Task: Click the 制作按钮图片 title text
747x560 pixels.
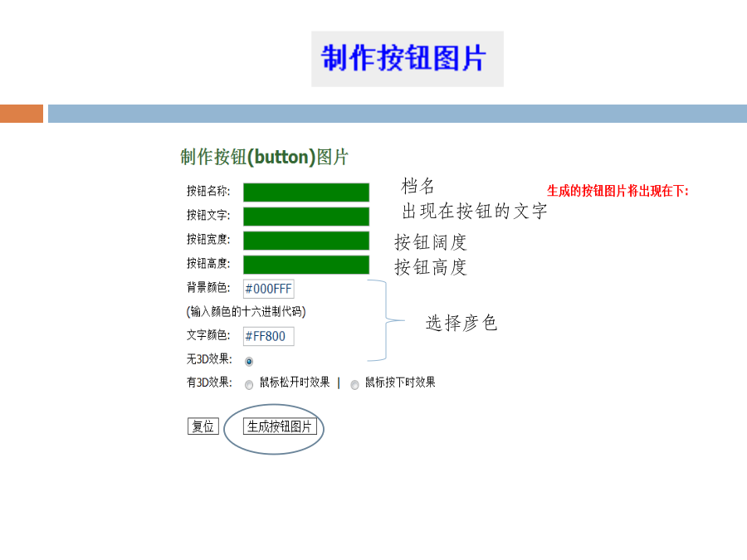Action: 403,59
